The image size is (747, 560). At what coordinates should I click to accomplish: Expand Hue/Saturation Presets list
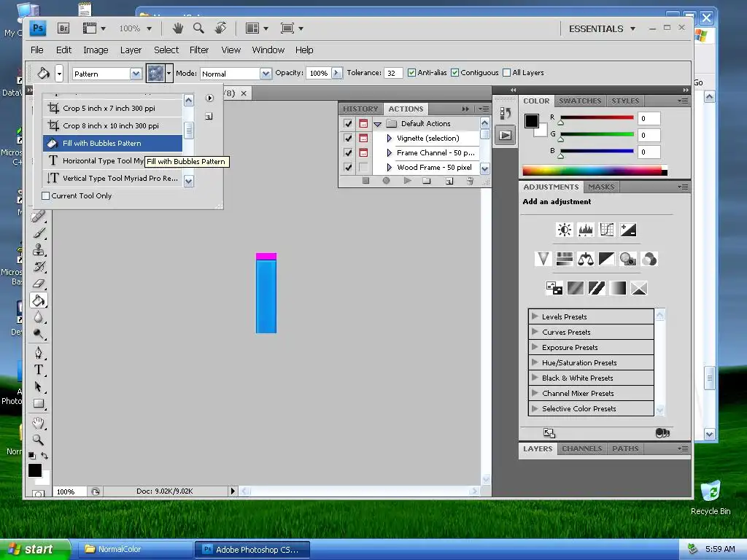pos(535,362)
